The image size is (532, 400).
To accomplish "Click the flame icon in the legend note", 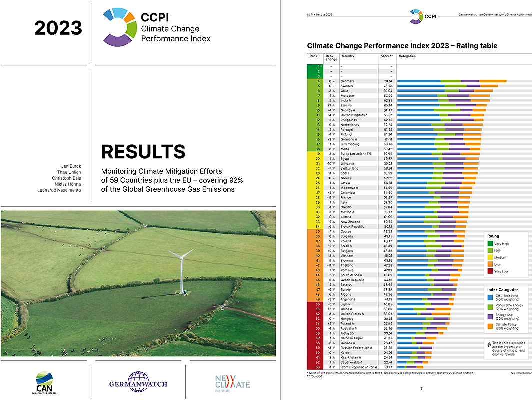I will [488, 344].
